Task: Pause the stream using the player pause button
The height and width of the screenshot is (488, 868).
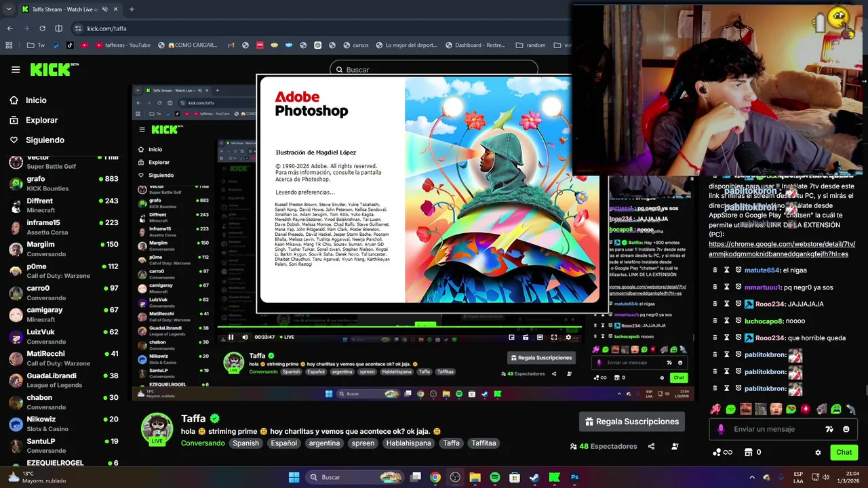Action: point(231,337)
